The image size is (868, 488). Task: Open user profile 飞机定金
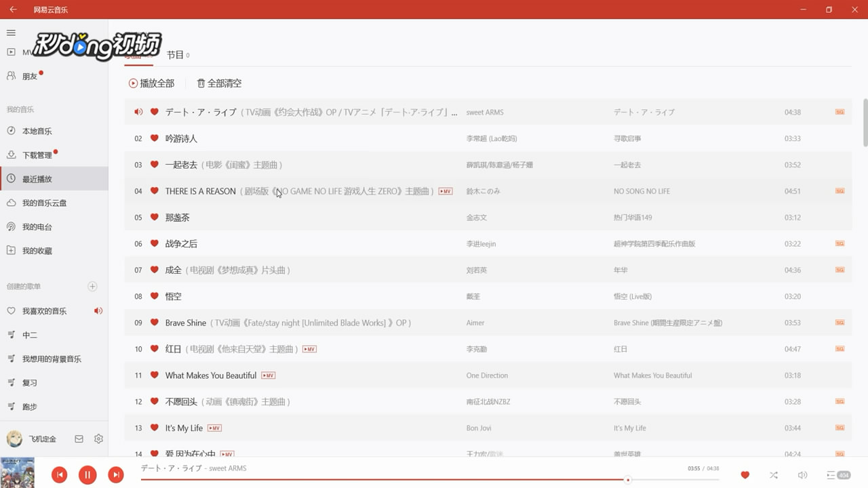[32, 439]
